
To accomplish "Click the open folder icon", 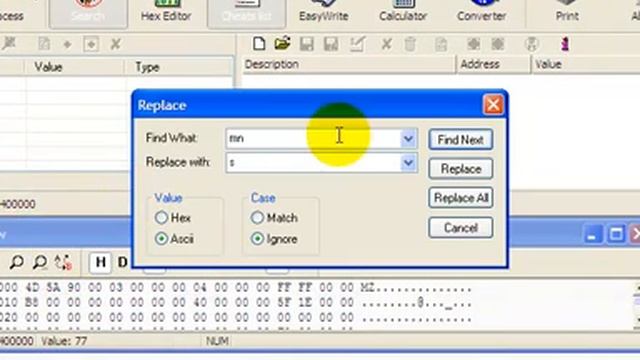I will (282, 44).
